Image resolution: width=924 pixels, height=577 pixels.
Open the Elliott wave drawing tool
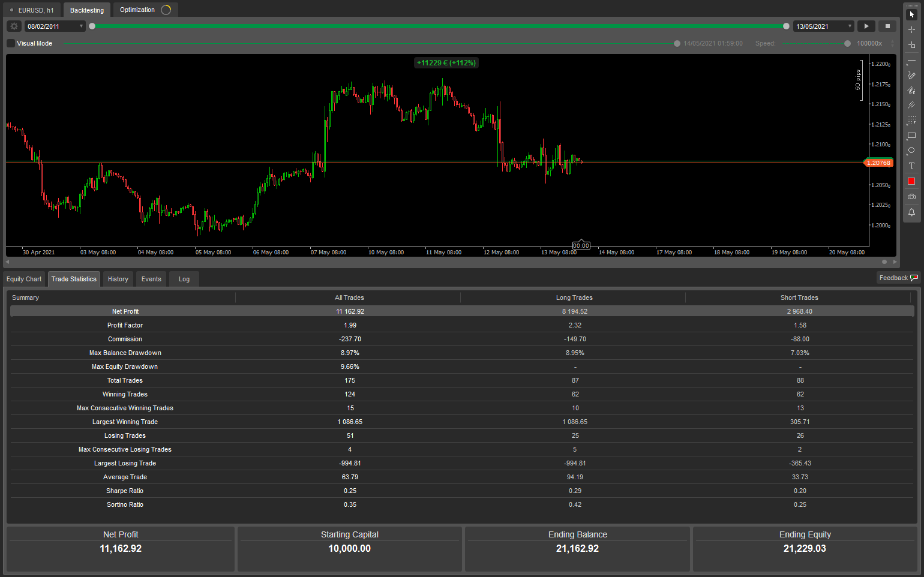pyautogui.click(x=911, y=90)
